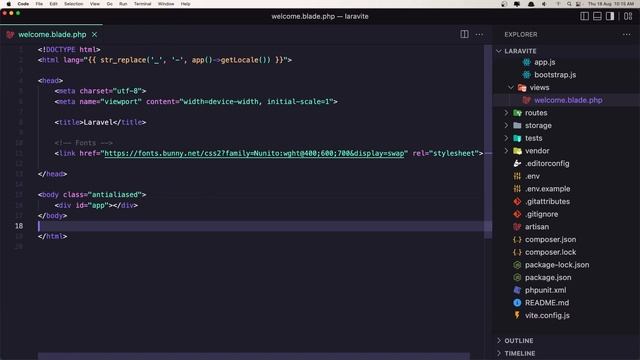Click the composer.json braces icon
The height and width of the screenshot is (360, 640).
517,240
